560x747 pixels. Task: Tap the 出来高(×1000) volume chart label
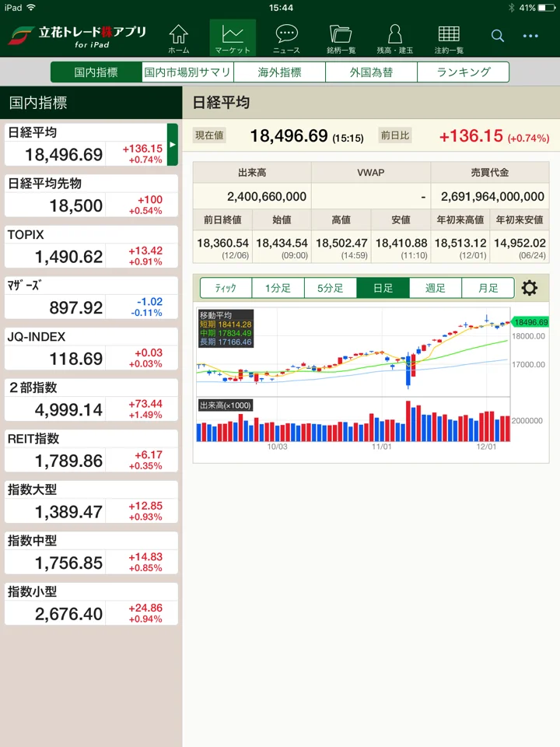(226, 405)
